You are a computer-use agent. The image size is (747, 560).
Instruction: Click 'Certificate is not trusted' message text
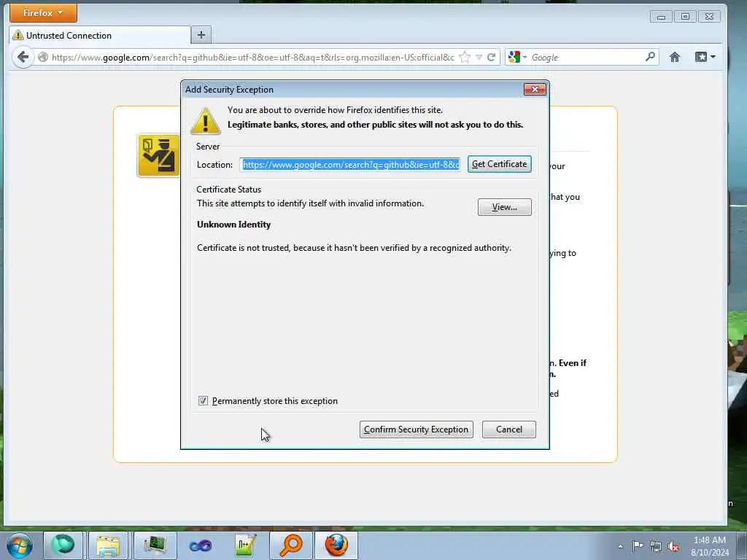click(354, 248)
